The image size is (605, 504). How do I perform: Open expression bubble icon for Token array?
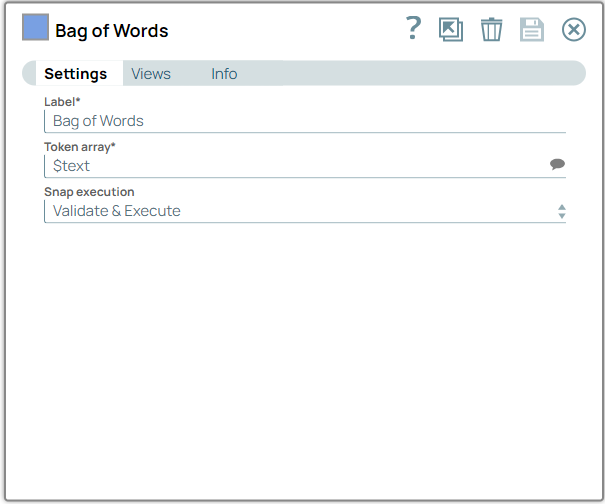[x=557, y=164]
